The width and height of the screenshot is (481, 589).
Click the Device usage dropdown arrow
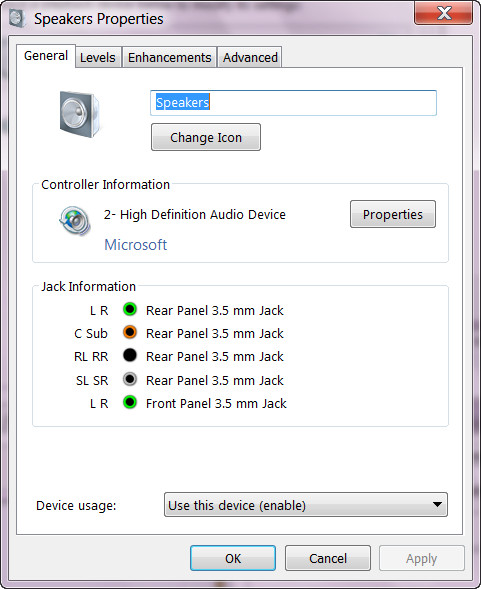click(437, 504)
